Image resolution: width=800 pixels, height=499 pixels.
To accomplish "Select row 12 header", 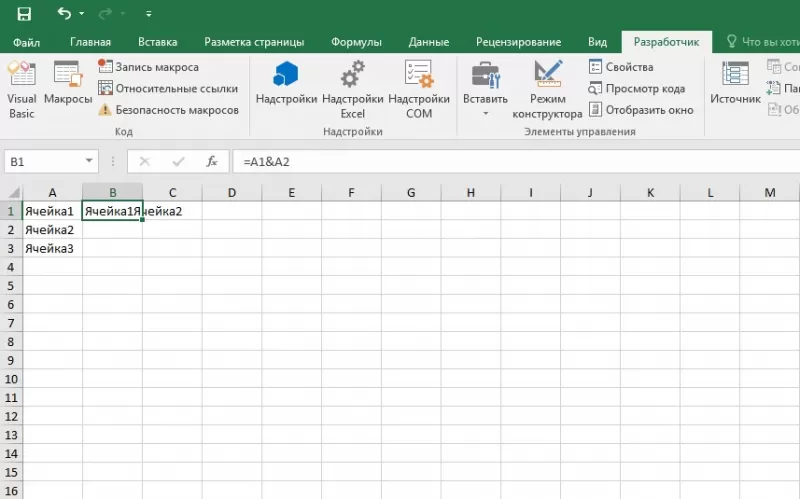I will point(11,416).
